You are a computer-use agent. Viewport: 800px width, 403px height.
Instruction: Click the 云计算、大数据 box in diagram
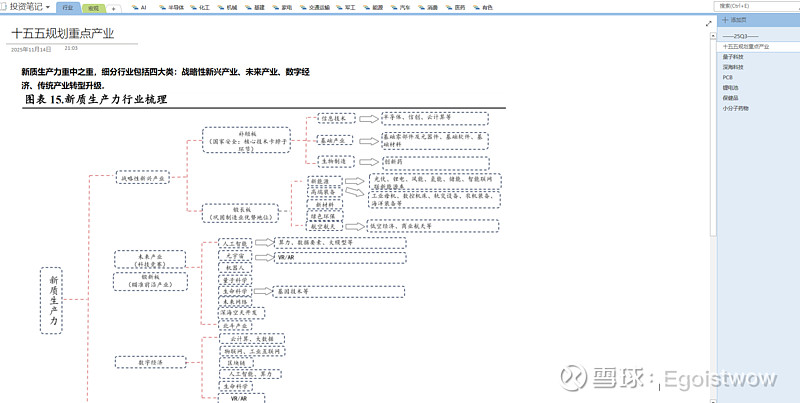[x=252, y=339]
